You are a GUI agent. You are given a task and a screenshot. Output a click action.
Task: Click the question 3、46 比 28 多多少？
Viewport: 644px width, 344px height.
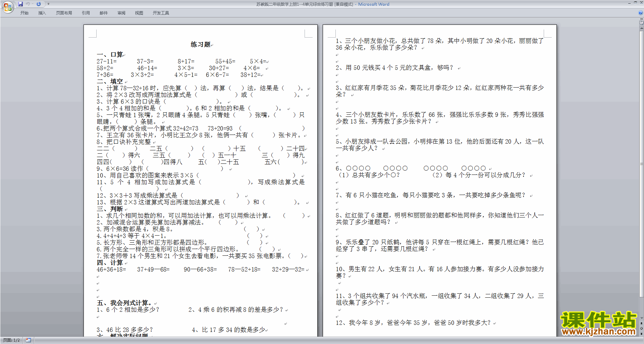pyautogui.click(x=125, y=330)
